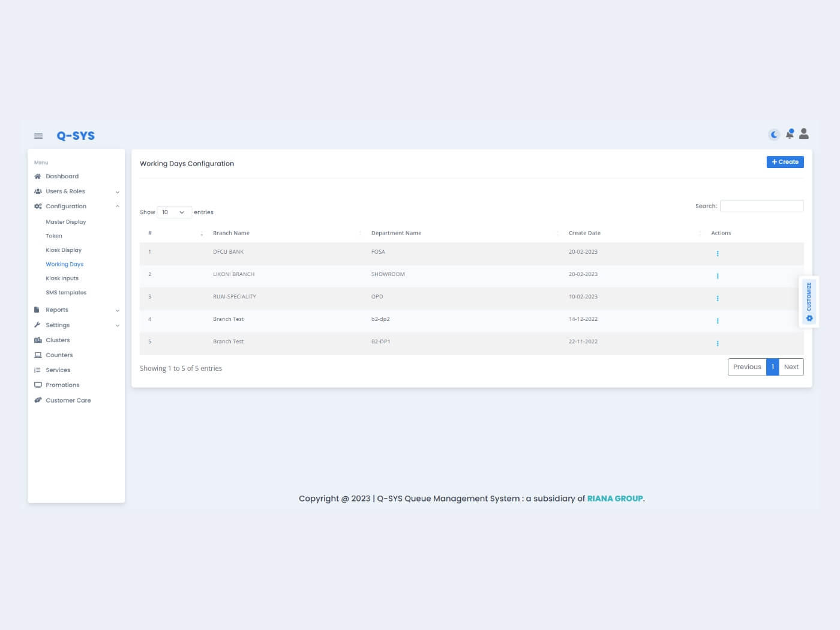The width and height of the screenshot is (840, 630).
Task: Click the hamburger menu icon
Action: click(38, 136)
